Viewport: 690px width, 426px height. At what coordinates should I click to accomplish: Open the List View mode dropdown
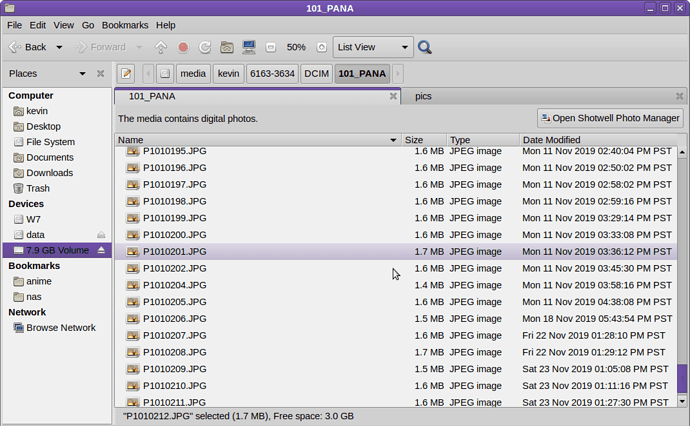click(373, 47)
